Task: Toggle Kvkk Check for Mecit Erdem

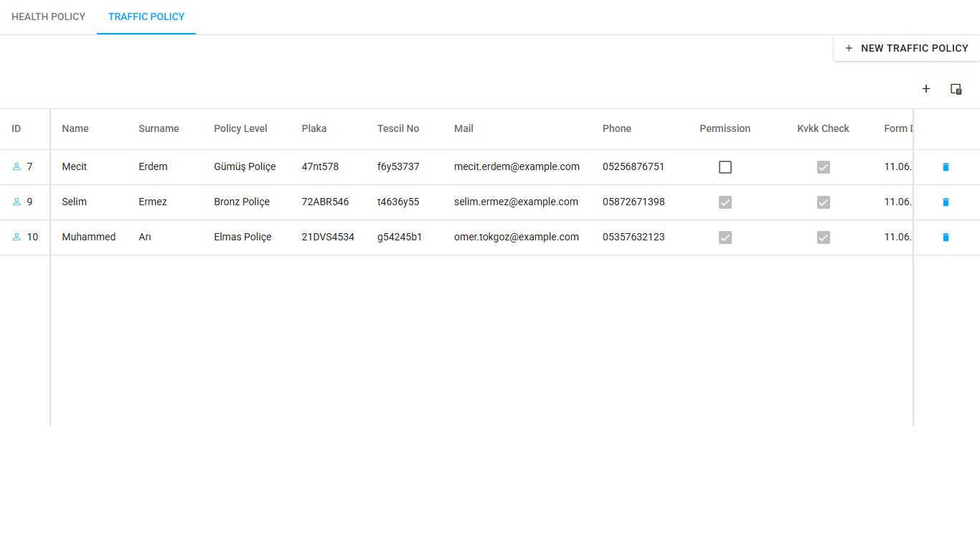Action: (824, 167)
